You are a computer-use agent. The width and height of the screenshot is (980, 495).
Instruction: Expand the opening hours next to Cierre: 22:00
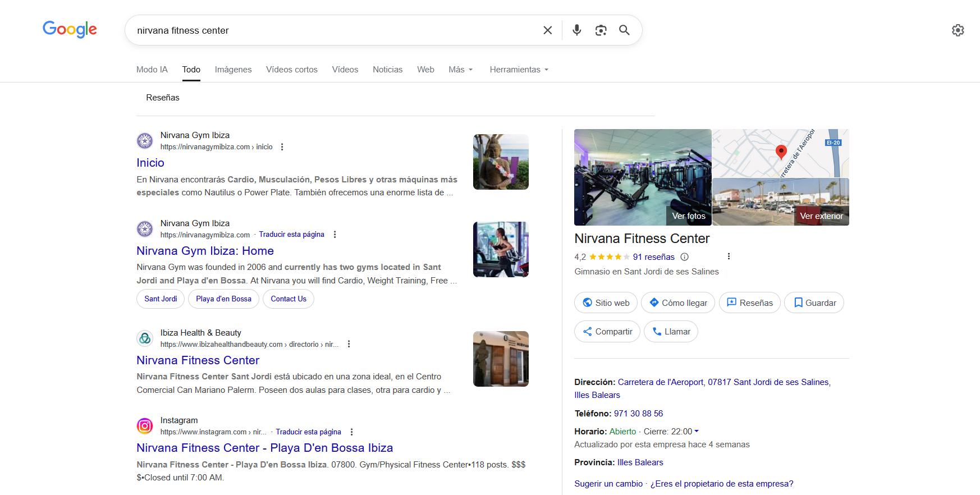point(697,431)
